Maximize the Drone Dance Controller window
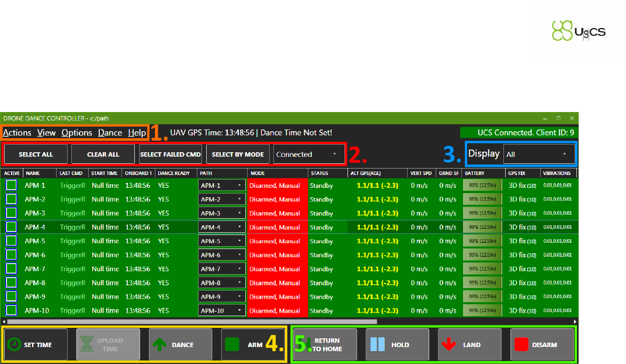Viewport: 626px width, 364px height. pyautogui.click(x=558, y=118)
